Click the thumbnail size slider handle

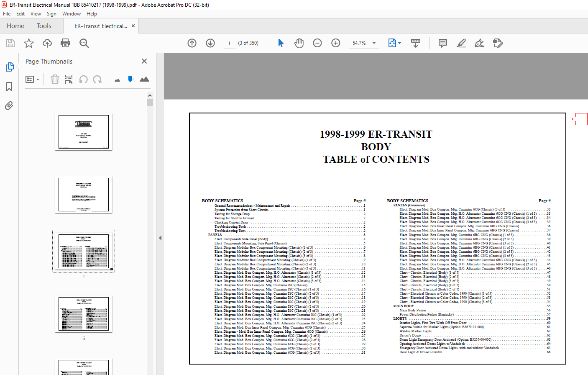130,79
